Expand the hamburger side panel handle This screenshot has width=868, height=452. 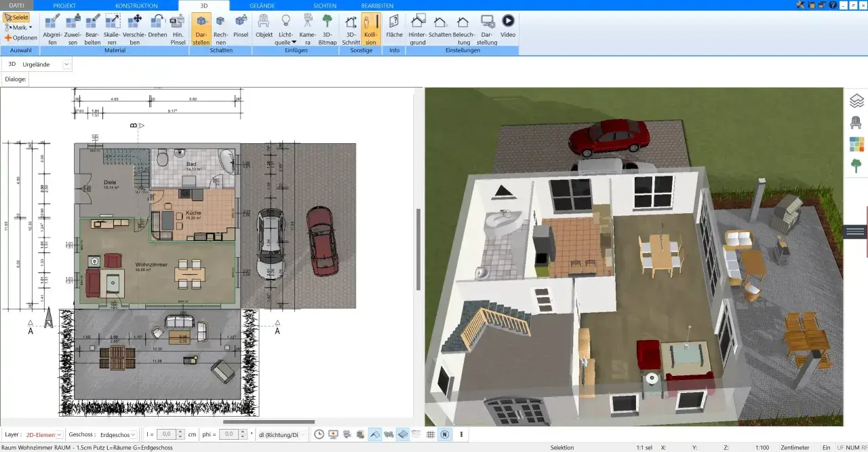click(x=856, y=231)
